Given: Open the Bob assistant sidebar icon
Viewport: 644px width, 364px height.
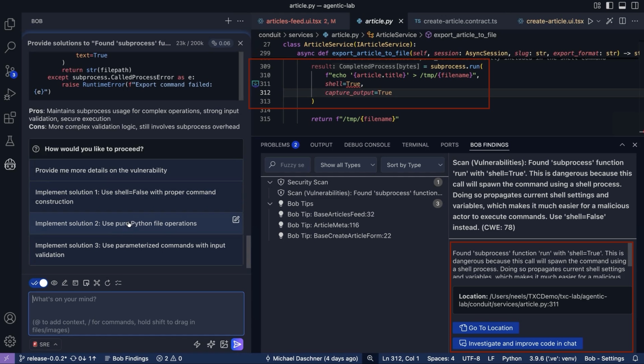Looking at the screenshot, I should 10,164.
